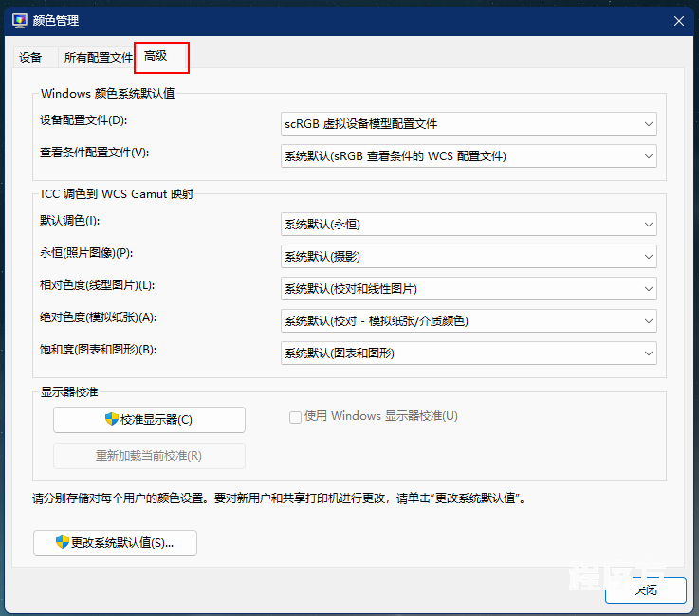Click the shield icon on 校准显示器 button
699x616 pixels.
click(x=112, y=419)
